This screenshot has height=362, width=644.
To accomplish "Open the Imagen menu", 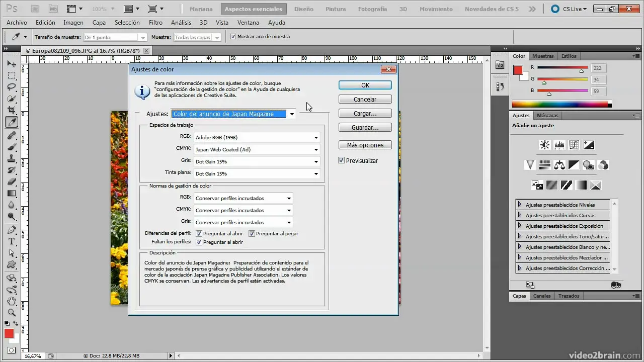I will (x=73, y=23).
